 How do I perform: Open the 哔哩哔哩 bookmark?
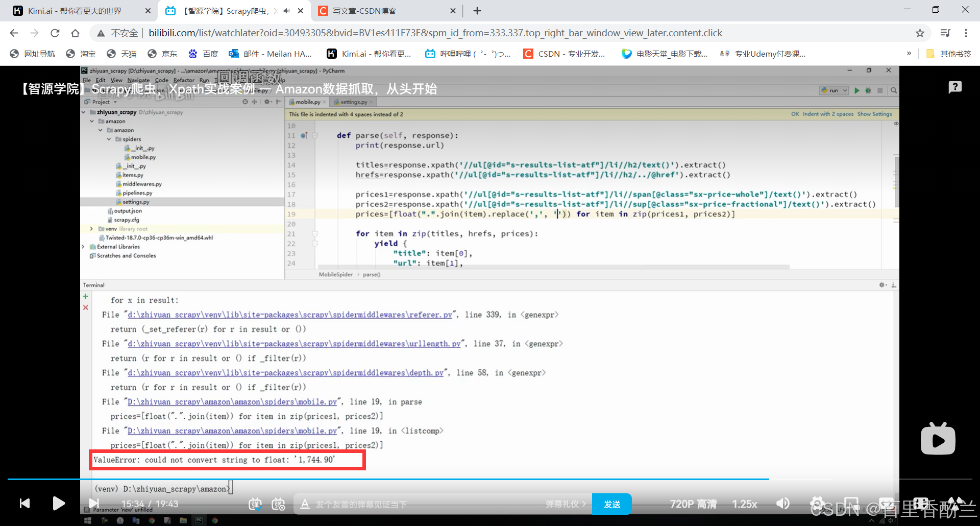click(468, 54)
